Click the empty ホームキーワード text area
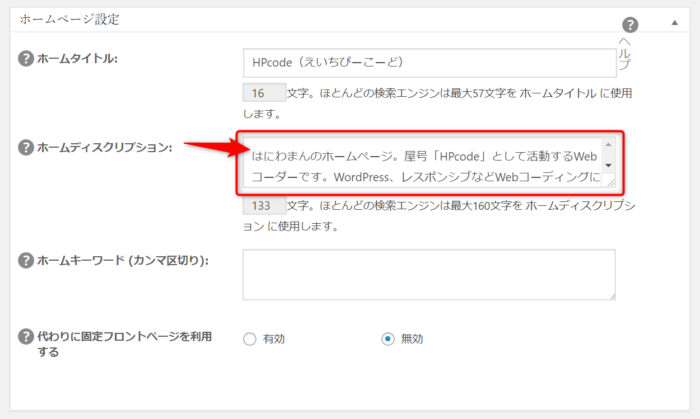Viewport: 700px width, 419px height. [428, 274]
